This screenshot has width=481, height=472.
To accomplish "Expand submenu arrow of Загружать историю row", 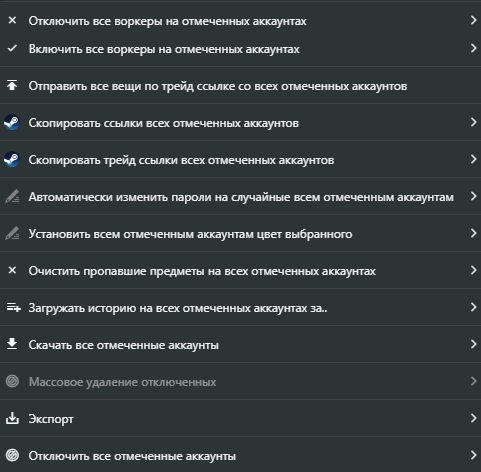I will point(473,307).
